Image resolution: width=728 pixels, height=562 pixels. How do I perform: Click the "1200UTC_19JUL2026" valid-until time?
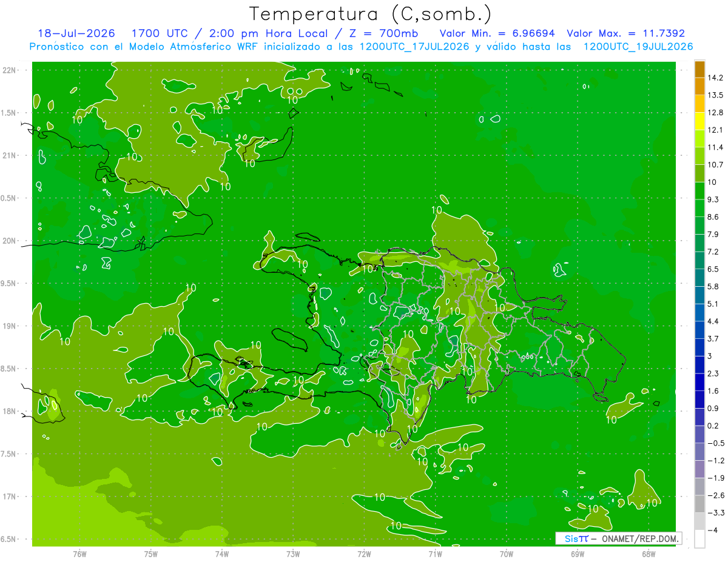(x=638, y=46)
